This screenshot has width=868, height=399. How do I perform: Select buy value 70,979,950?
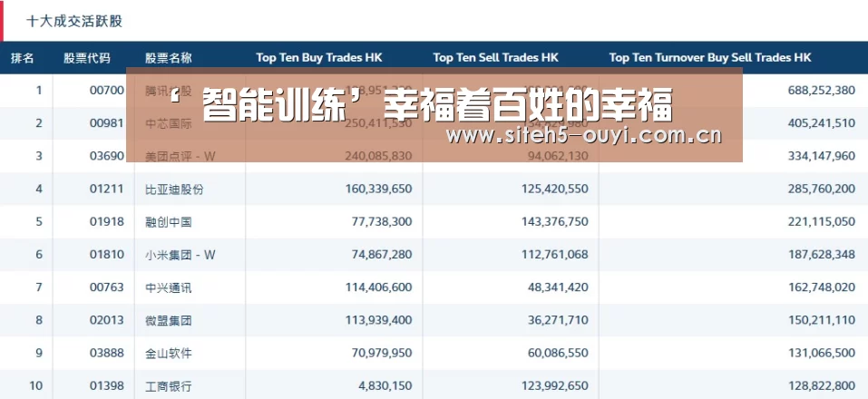[x=382, y=353]
